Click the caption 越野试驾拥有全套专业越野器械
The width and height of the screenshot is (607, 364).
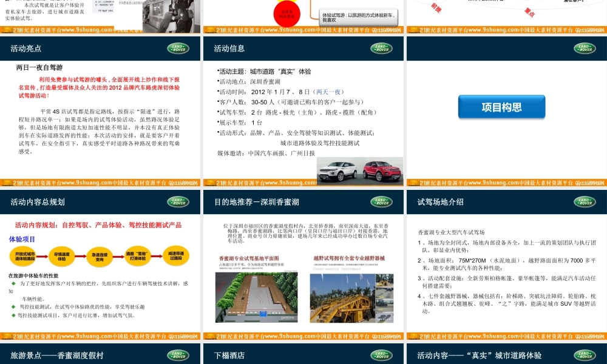click(349, 258)
